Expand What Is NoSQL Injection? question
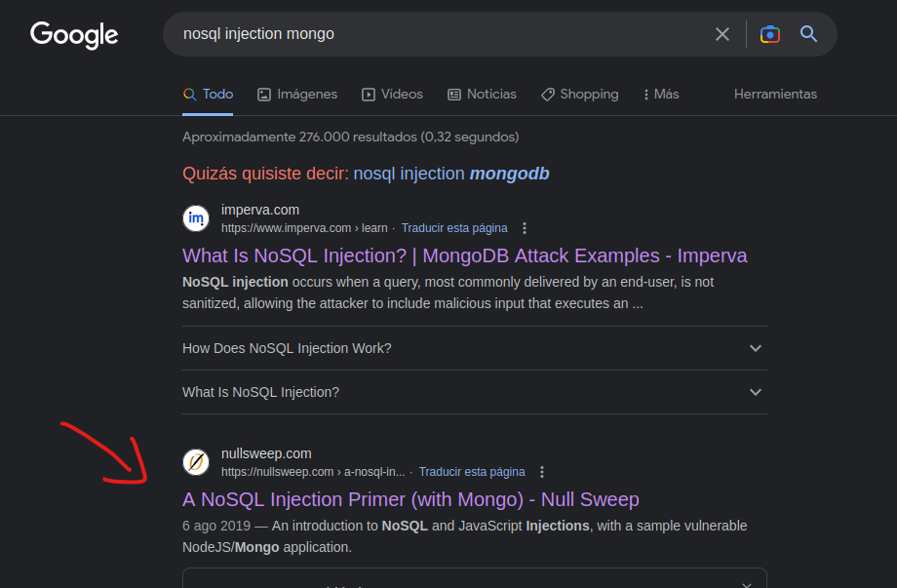Screen dimensions: 897x588 tap(474, 392)
